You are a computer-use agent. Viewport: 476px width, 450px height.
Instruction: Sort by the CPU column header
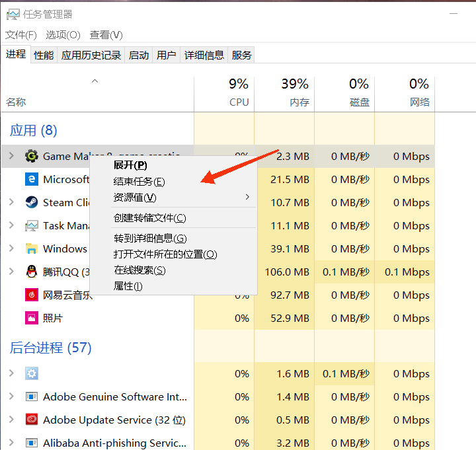tap(224, 94)
